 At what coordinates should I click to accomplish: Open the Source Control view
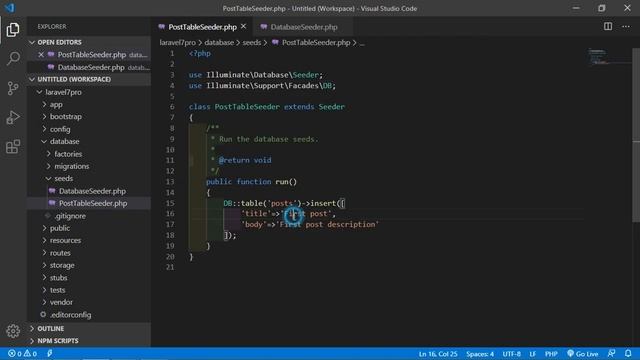(13, 88)
